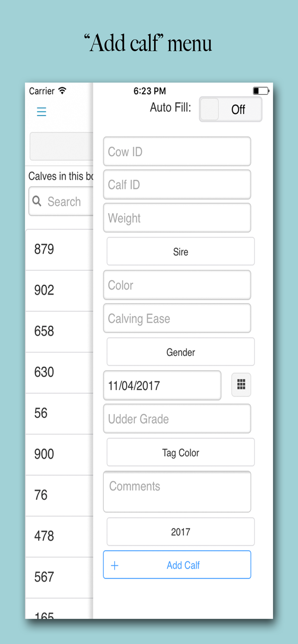Open the hamburger menu icon
The image size is (298, 644).
(x=42, y=112)
